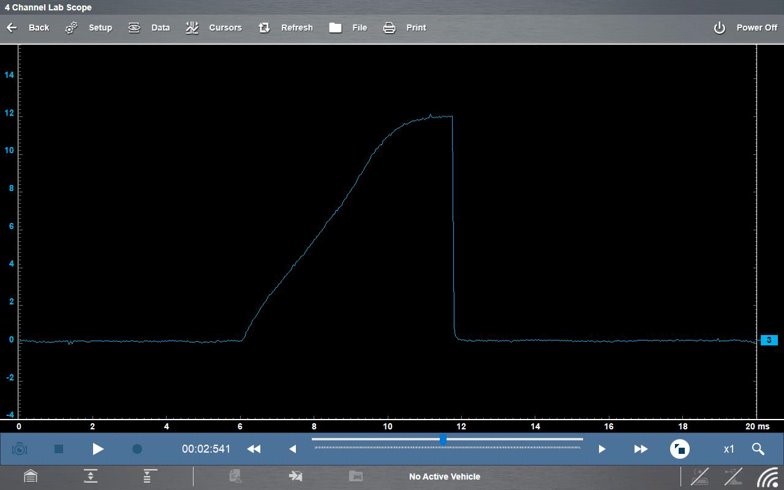Skip backward with double-left arrows

254,449
